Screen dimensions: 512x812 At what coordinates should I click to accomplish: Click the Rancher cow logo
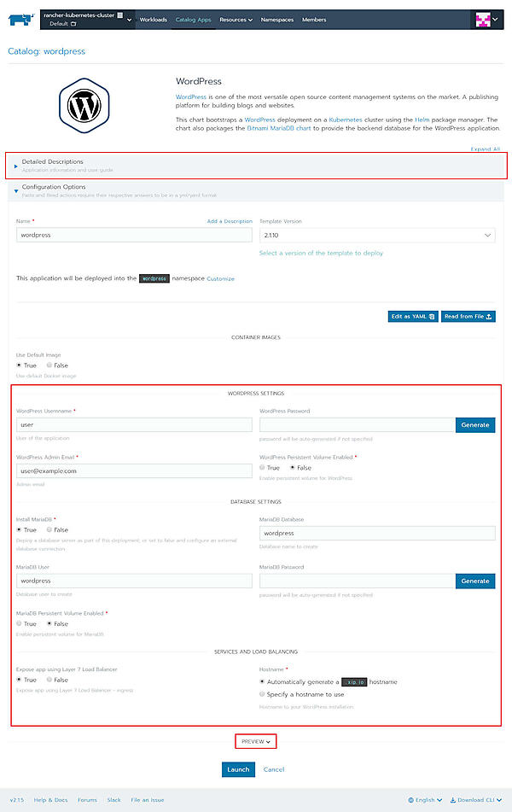[x=21, y=20]
